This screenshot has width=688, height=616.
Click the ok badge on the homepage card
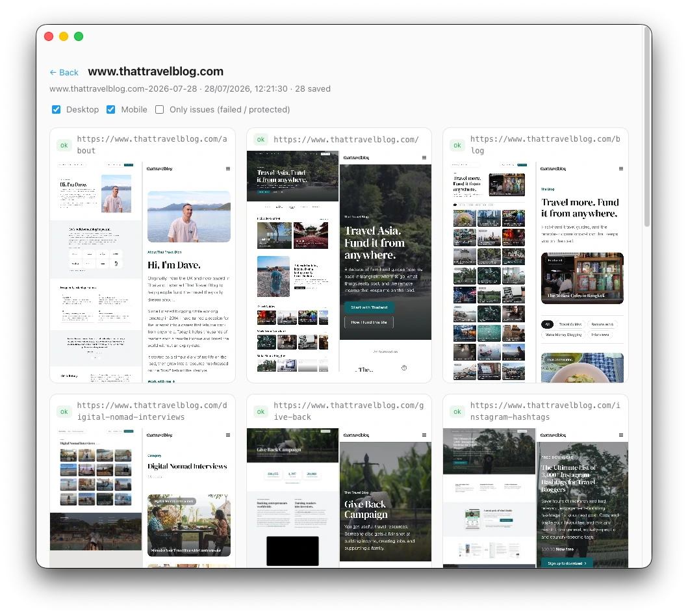(x=261, y=140)
